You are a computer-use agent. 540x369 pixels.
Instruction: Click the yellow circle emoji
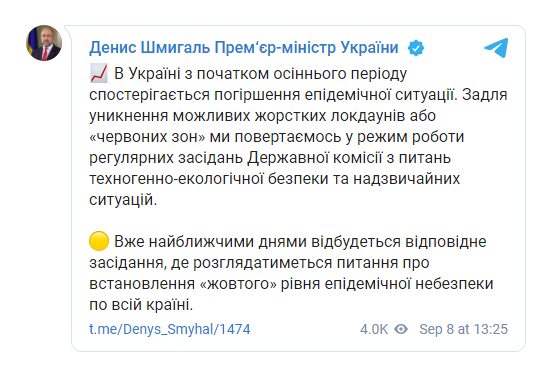coord(99,241)
